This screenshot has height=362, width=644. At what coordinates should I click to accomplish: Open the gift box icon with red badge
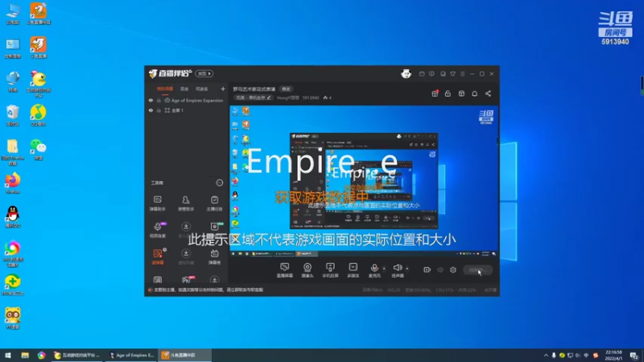coord(435,93)
